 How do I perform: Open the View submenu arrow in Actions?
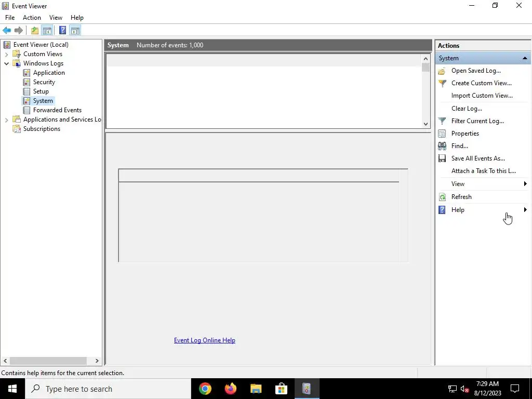[x=525, y=184]
